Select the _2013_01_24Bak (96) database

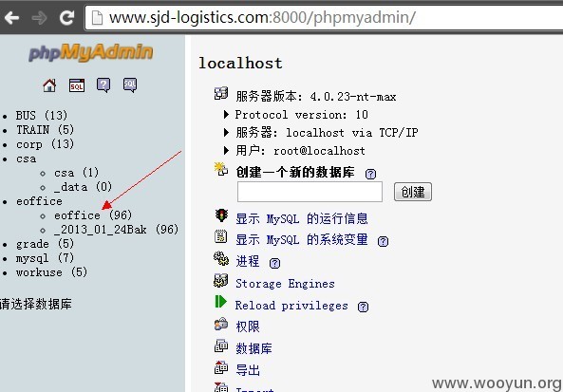[x=117, y=230]
